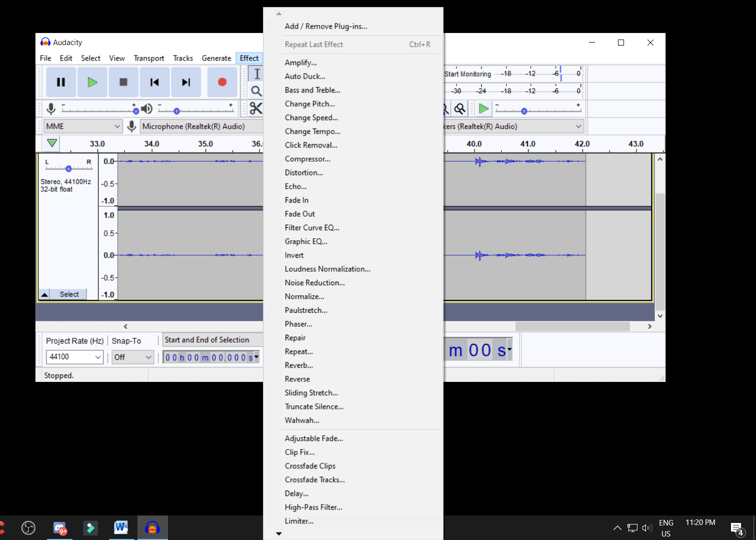The width and height of the screenshot is (756, 540).
Task: Open the View menu
Action: coord(117,58)
